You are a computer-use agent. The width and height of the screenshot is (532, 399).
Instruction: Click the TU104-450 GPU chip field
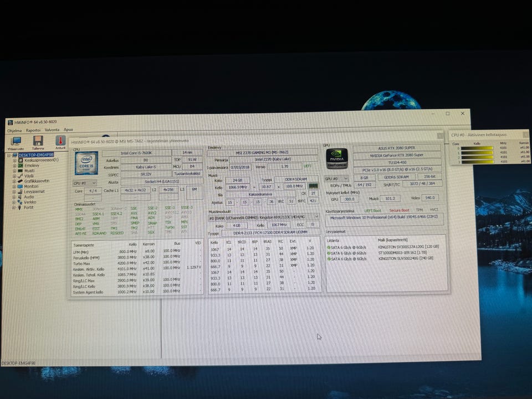click(x=397, y=162)
